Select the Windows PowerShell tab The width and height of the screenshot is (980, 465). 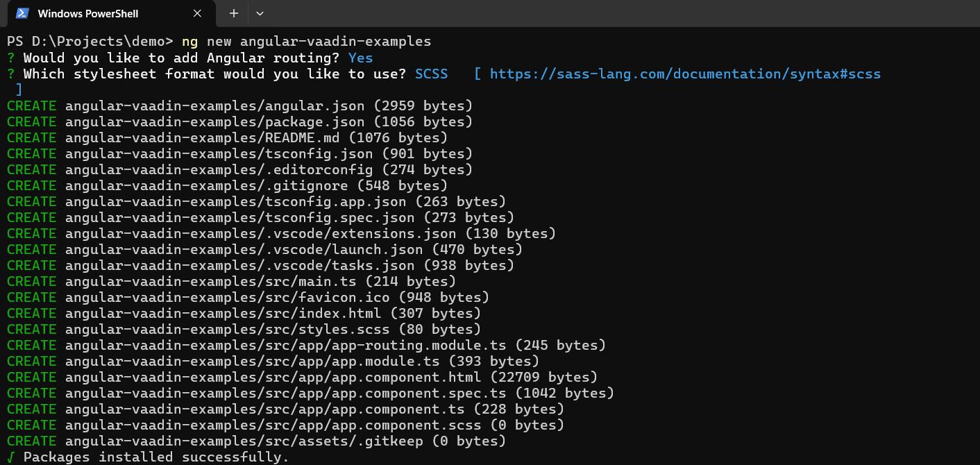(97, 13)
